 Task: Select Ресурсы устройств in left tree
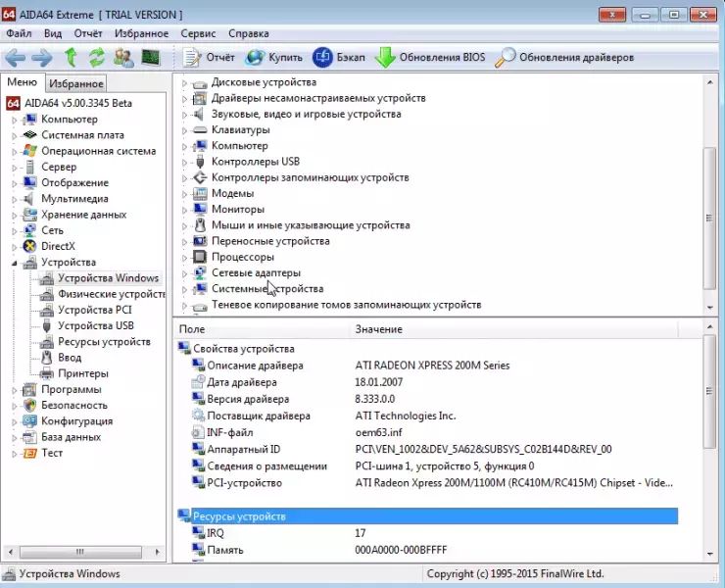click(x=104, y=342)
